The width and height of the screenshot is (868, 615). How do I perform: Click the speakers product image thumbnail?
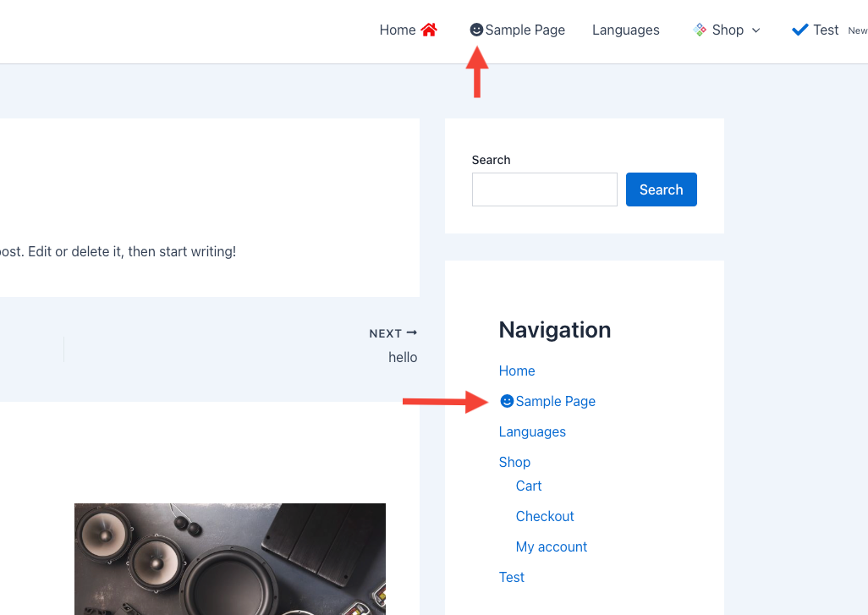pos(230,558)
